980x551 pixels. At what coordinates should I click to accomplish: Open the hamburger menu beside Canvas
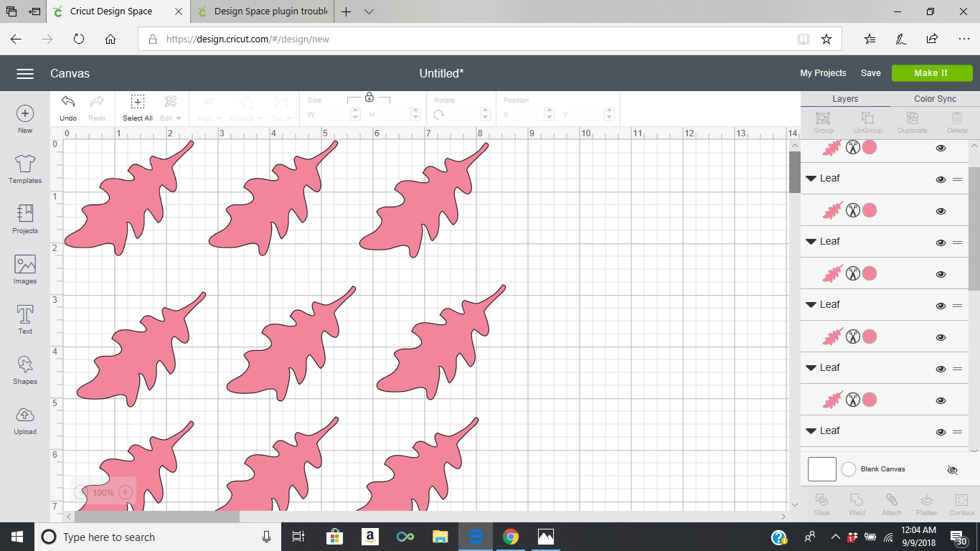pyautogui.click(x=25, y=73)
